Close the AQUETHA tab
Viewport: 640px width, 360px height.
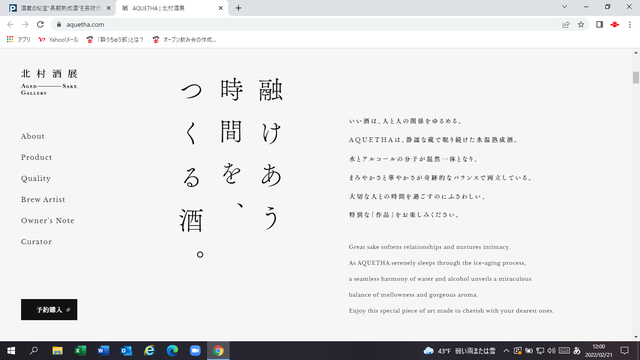point(220,8)
